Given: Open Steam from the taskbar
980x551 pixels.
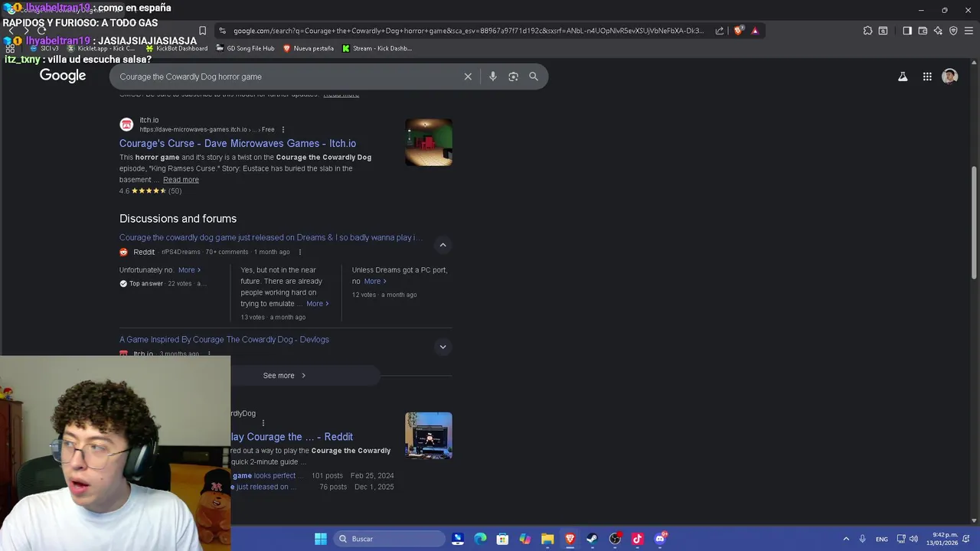Looking at the screenshot, I should point(592,539).
